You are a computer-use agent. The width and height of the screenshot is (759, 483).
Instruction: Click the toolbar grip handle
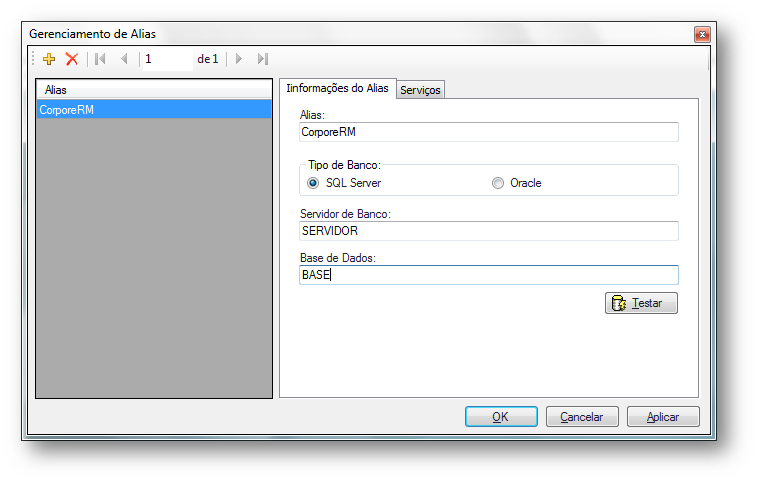33,59
